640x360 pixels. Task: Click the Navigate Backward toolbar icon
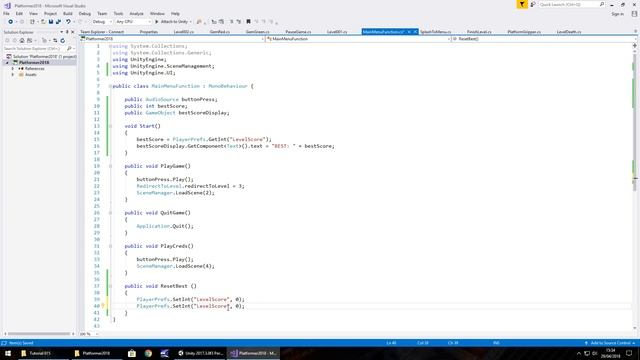[11, 22]
